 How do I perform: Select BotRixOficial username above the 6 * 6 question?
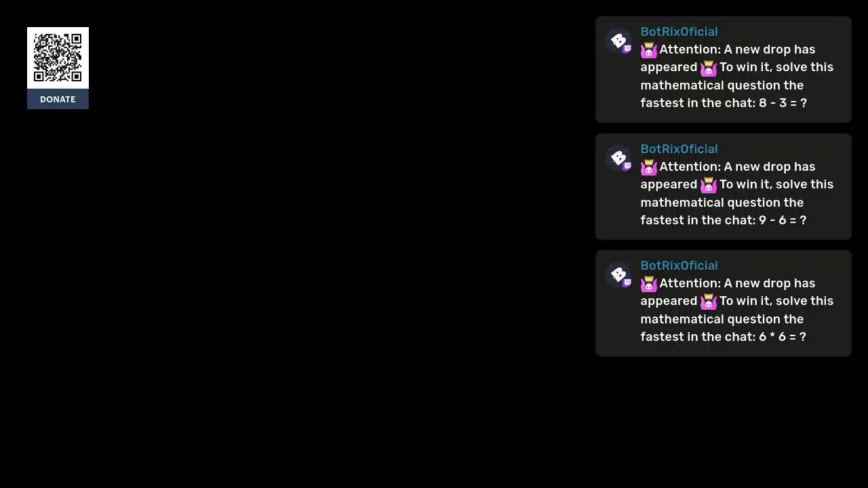coord(679,266)
